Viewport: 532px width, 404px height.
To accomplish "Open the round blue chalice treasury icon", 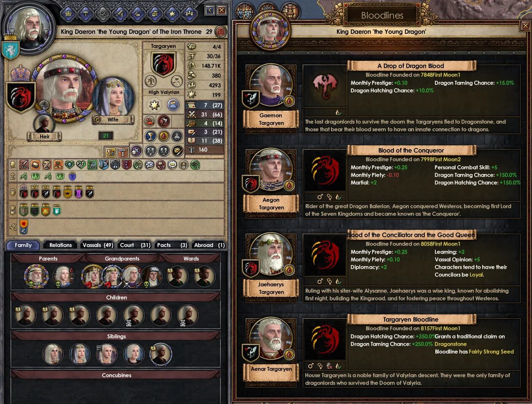I will (151, 136).
